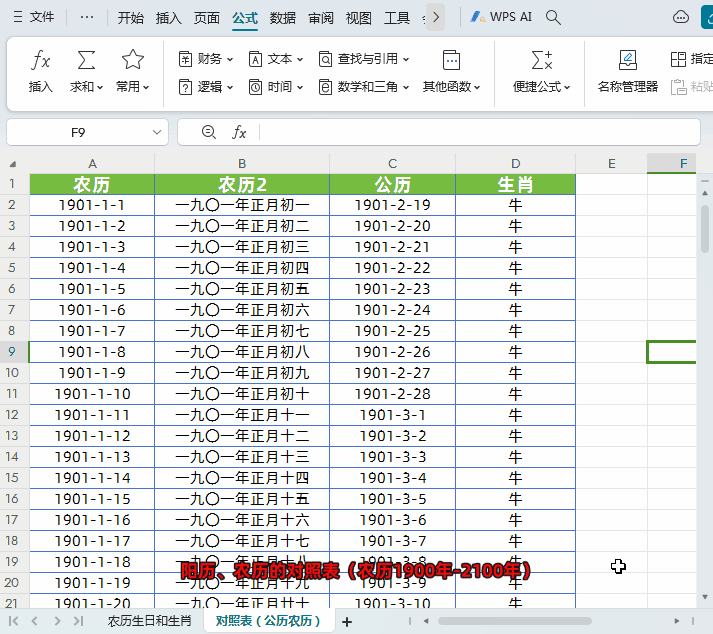Open the 审阅 tab

pos(321,18)
